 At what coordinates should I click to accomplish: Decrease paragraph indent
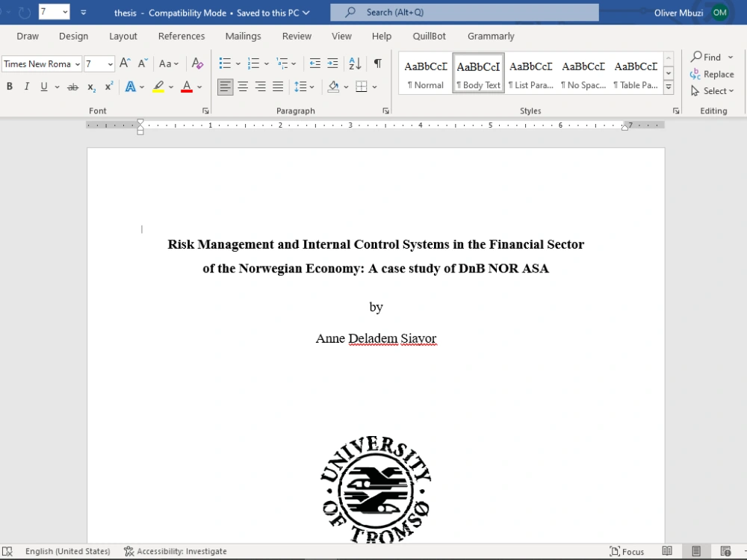pyautogui.click(x=315, y=63)
